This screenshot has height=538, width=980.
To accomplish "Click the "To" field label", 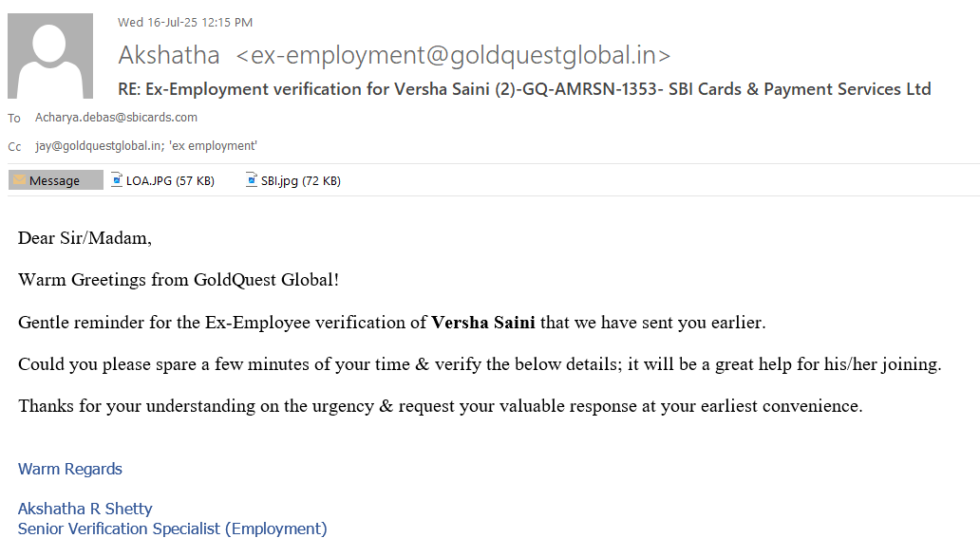I will click(14, 119).
